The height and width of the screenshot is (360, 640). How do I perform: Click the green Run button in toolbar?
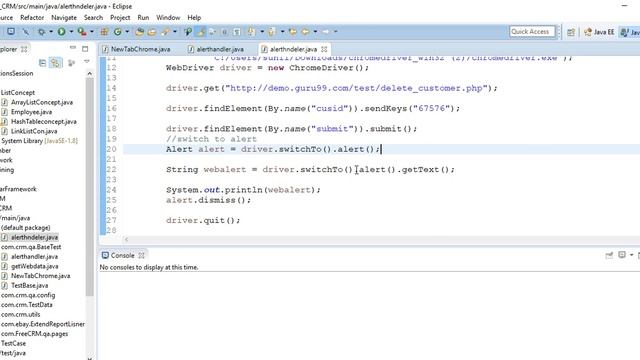point(61,31)
